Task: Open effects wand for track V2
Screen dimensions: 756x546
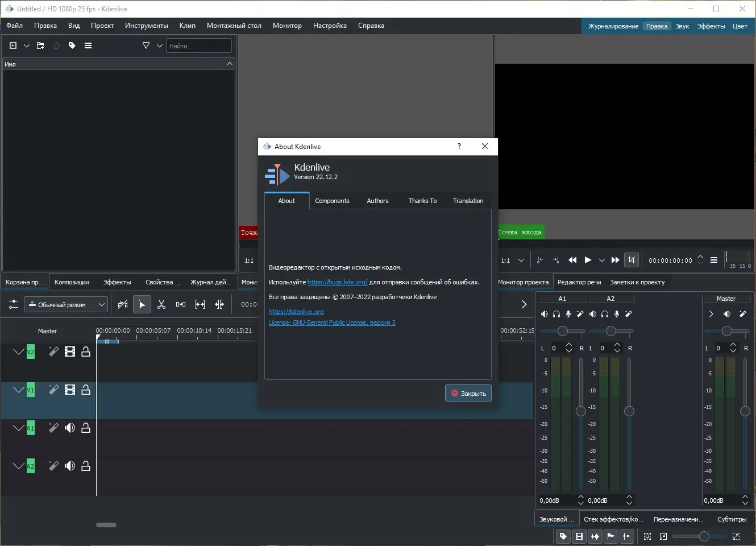Action: 53,351
